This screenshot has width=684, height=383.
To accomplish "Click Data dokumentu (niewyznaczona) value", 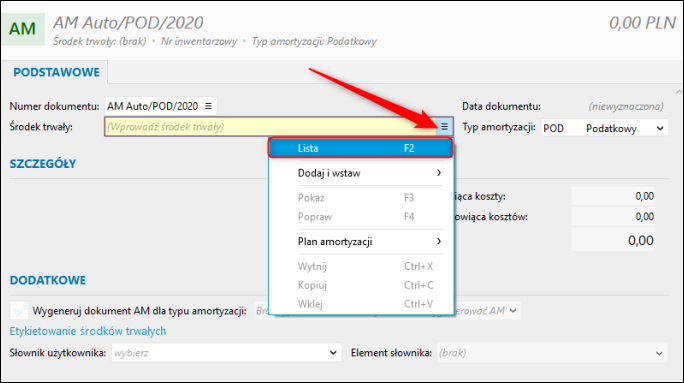I will [626, 106].
